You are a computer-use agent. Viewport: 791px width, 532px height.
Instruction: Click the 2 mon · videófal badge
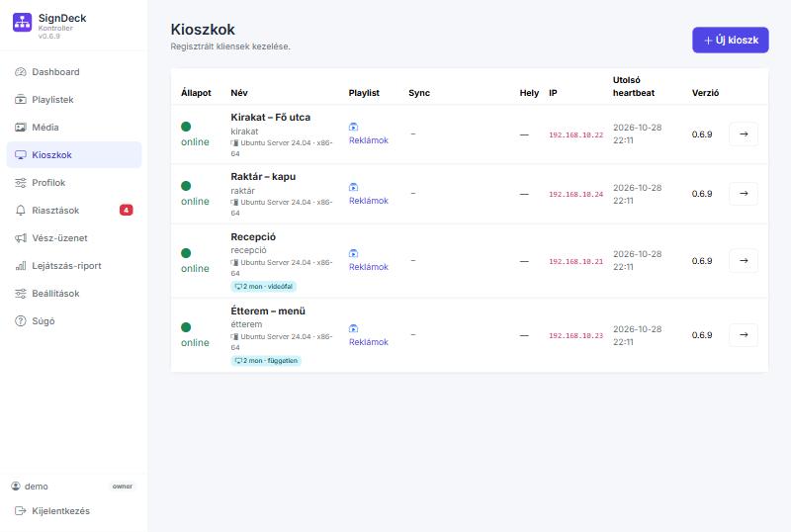click(x=263, y=286)
